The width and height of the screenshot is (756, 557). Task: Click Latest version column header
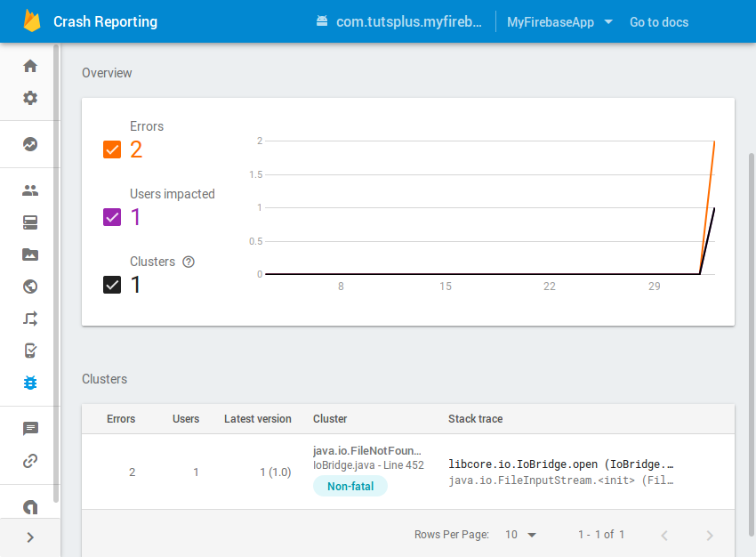(x=257, y=418)
